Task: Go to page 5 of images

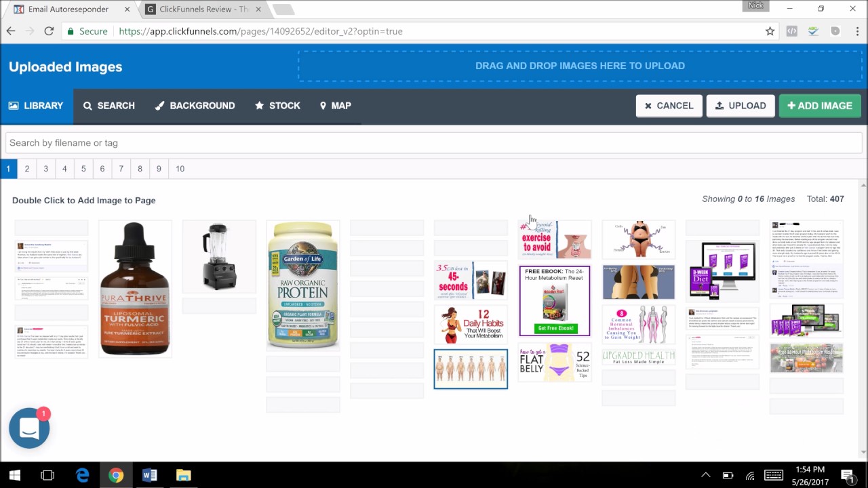Action: tap(83, 169)
